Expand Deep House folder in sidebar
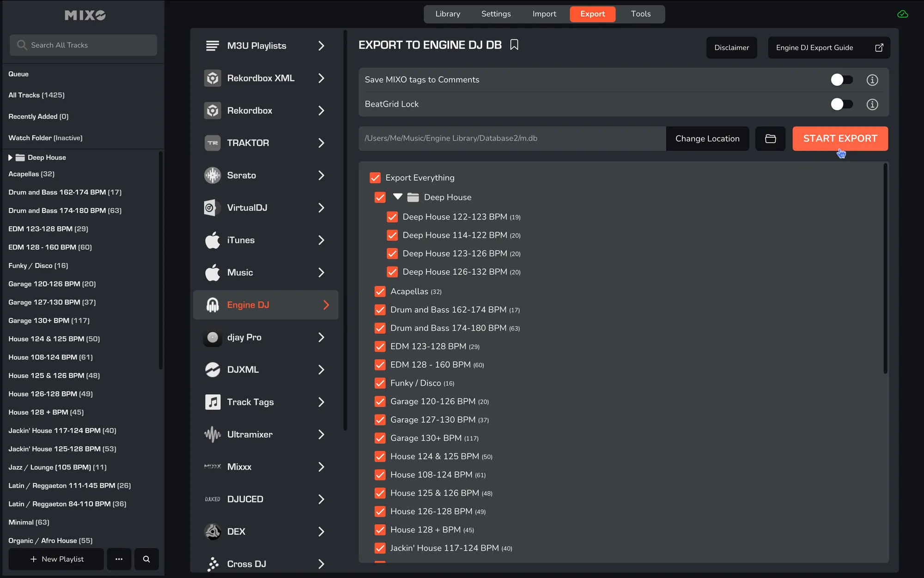Viewport: 924px width, 578px height. click(x=10, y=158)
